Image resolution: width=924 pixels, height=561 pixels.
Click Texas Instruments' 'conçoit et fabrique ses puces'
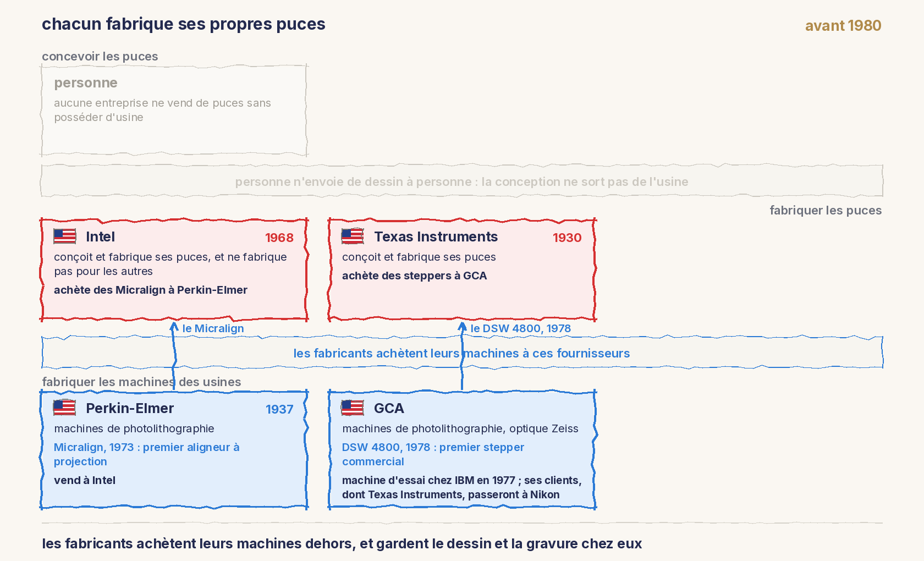(419, 257)
